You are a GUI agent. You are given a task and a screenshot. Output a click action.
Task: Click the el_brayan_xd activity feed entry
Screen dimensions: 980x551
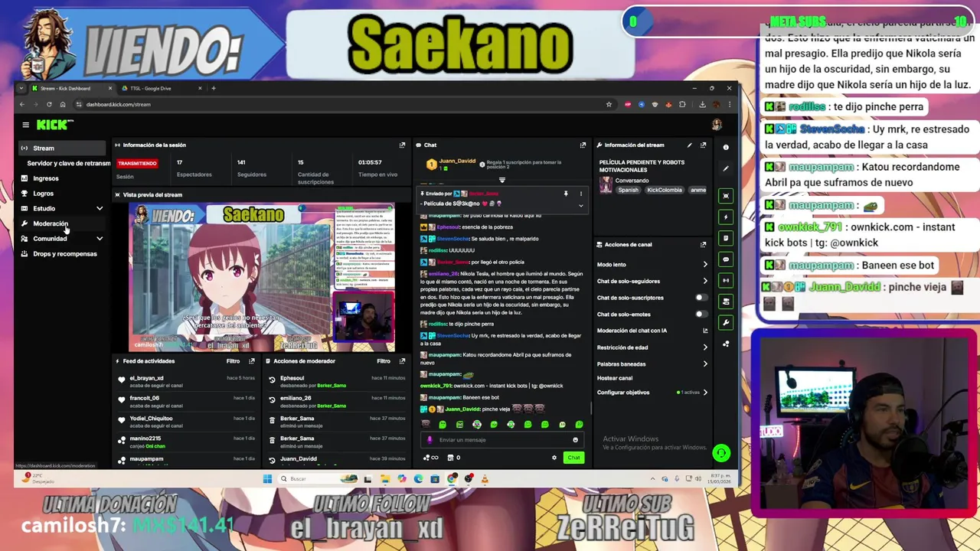point(187,382)
